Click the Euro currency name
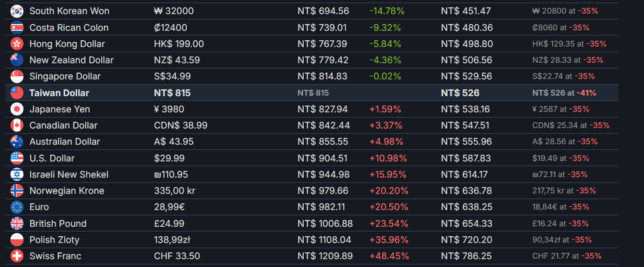 [39, 207]
